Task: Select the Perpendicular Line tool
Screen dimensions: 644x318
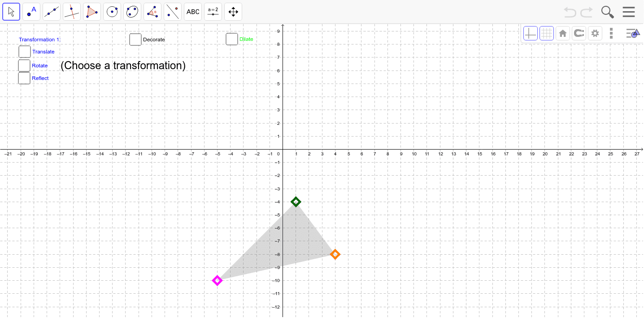Action: coord(72,12)
